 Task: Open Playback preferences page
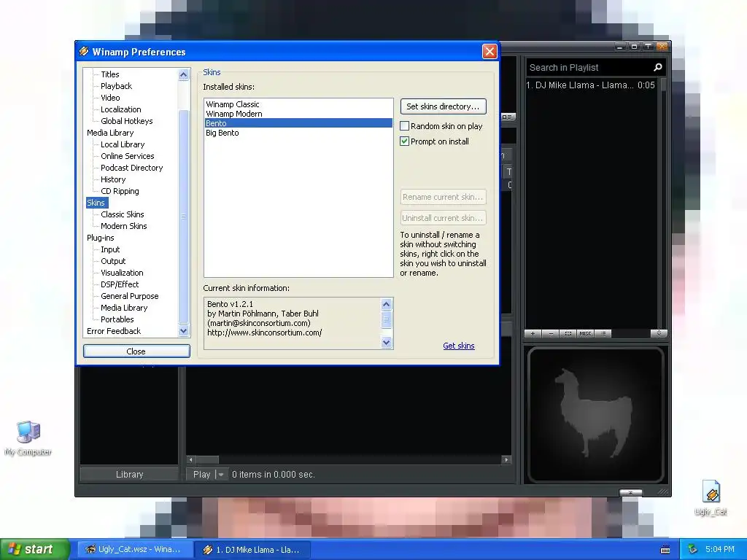(116, 86)
